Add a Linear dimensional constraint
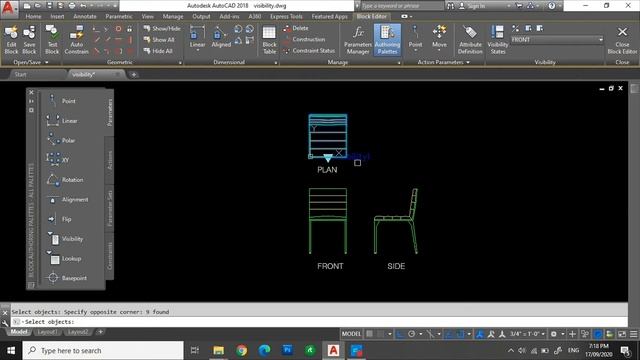640x360 pixels. (197, 37)
